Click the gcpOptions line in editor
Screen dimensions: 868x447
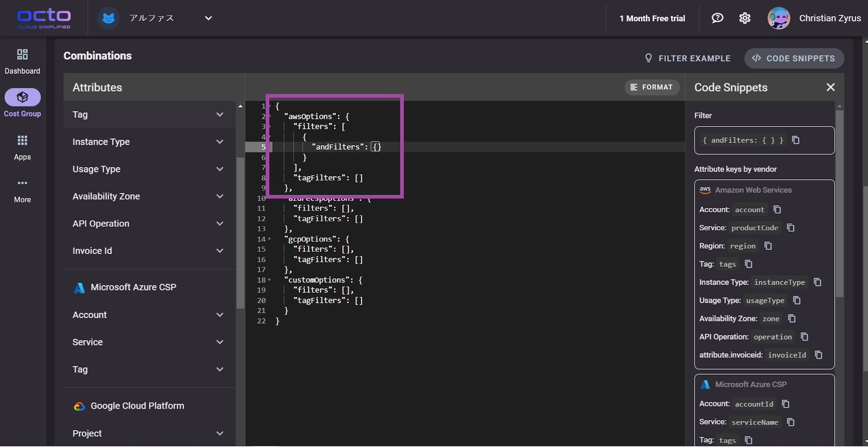316,239
